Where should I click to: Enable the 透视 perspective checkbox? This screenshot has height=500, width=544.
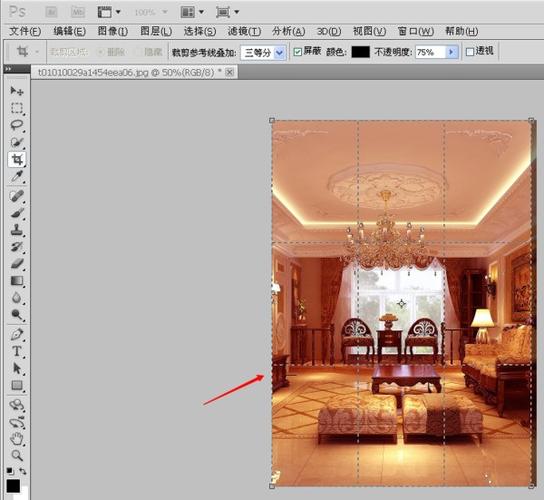[470, 52]
